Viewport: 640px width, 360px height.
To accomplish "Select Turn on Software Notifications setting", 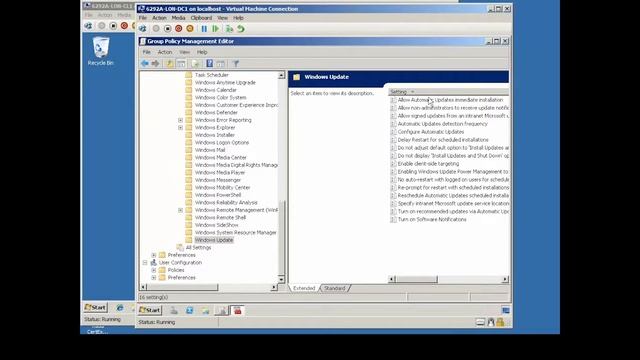I will click(432, 219).
